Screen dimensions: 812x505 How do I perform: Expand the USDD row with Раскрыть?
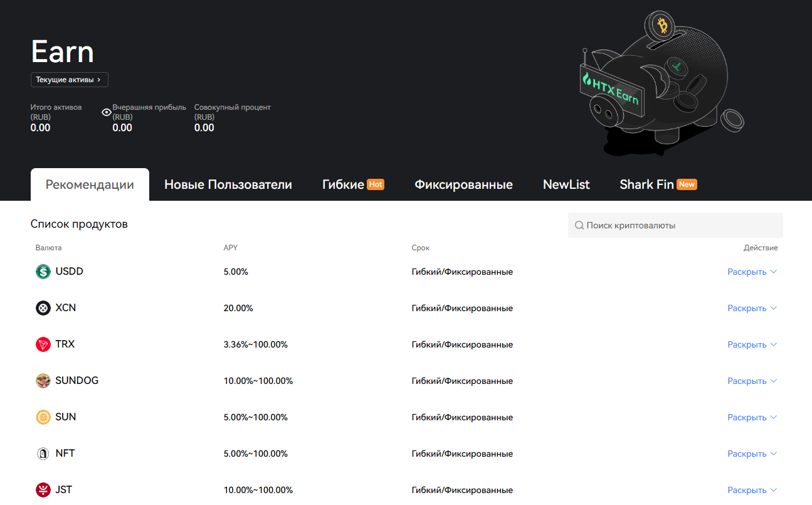click(x=752, y=272)
